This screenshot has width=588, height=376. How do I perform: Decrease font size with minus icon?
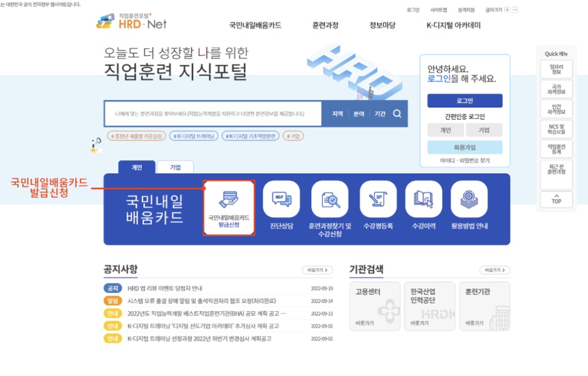click(515, 10)
